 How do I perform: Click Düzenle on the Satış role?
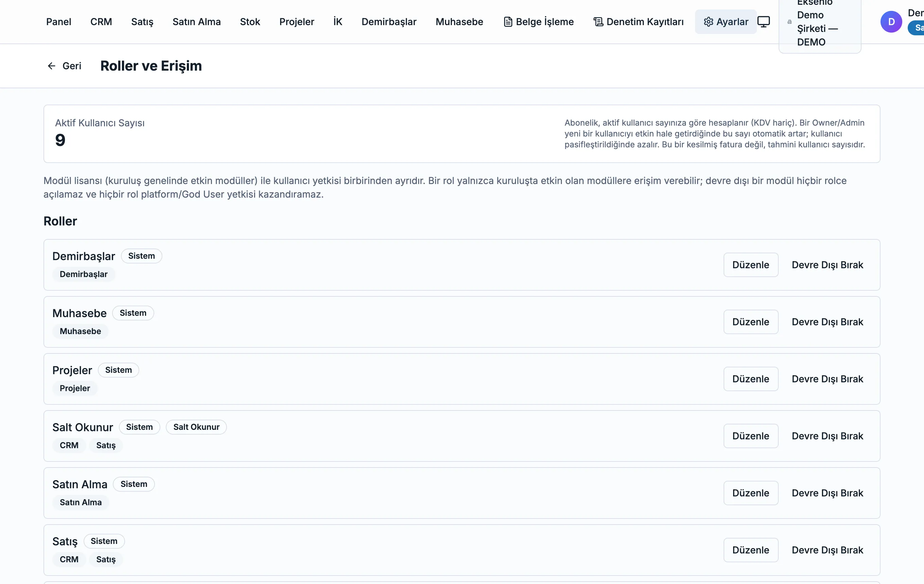(x=751, y=550)
